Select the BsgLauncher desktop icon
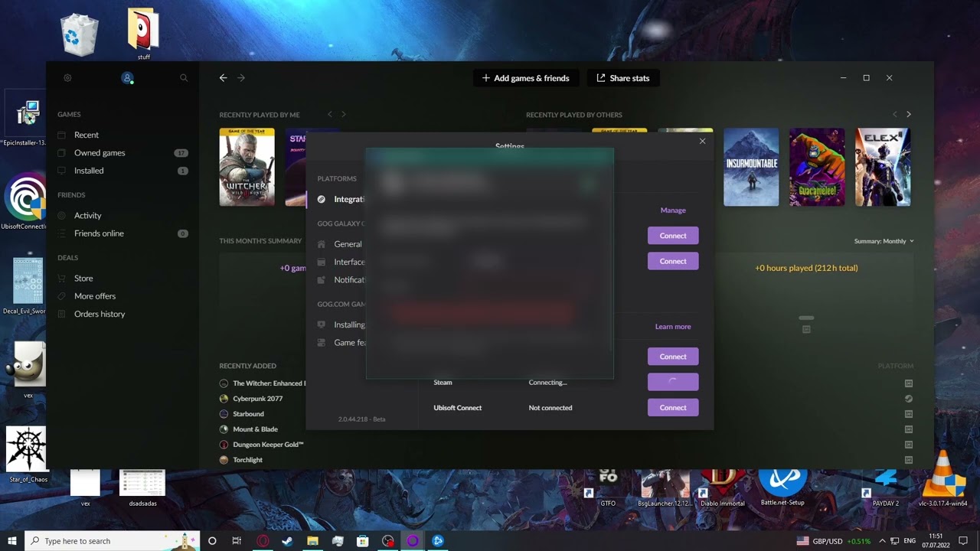The height and width of the screenshot is (551, 980). [665, 488]
